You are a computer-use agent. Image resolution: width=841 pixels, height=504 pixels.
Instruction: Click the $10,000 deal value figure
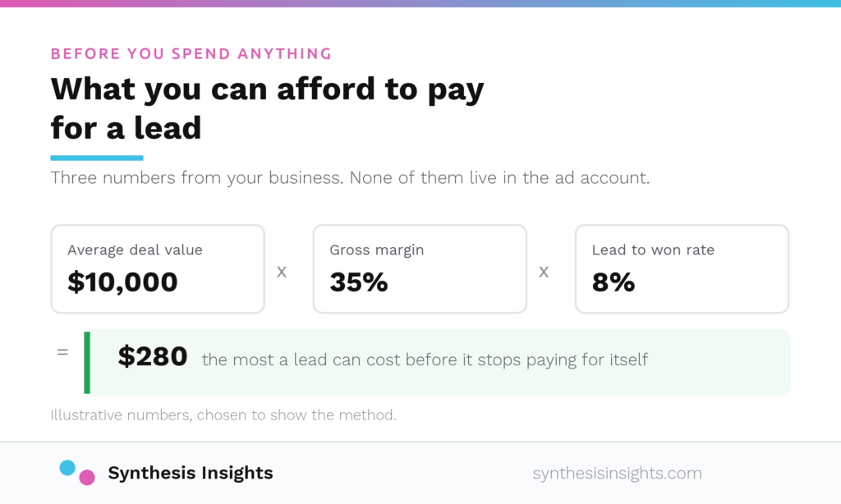(x=122, y=282)
